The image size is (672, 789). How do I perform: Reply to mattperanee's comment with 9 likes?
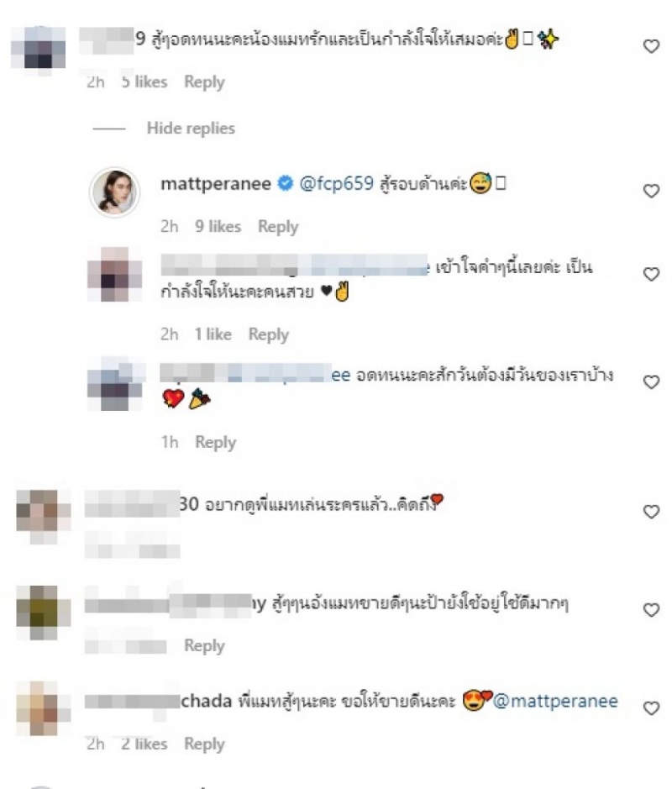(278, 226)
